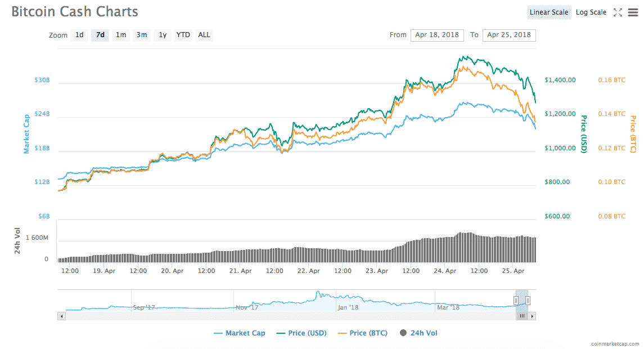Screen dimensions: 644x349
Task: Toggle fullscreen chart view icon
Action: [618, 12]
